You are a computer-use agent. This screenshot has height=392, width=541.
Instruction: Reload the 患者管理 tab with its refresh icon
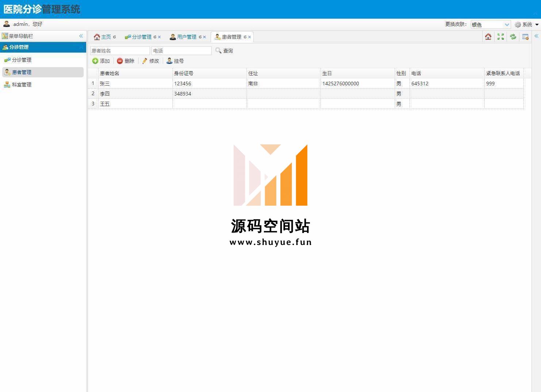coord(245,37)
